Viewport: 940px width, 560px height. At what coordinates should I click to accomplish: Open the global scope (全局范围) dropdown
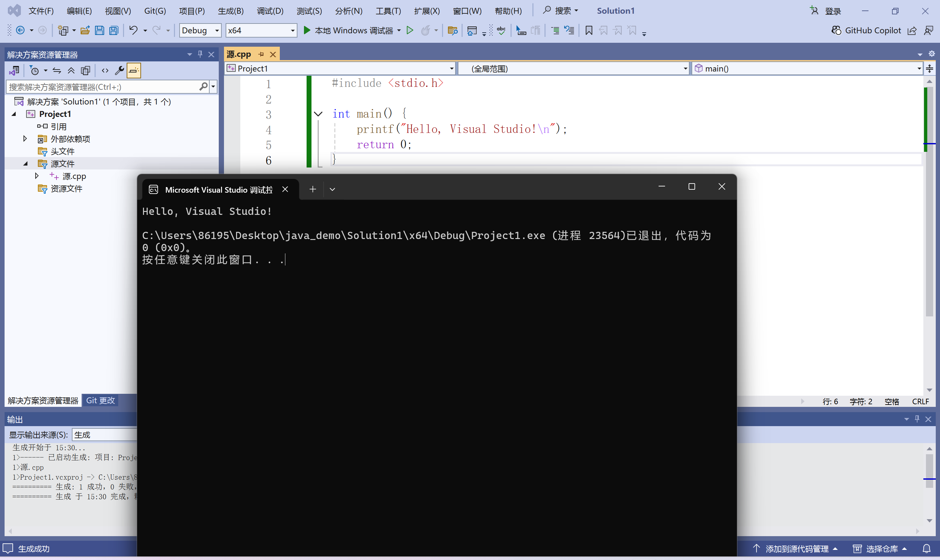573,69
